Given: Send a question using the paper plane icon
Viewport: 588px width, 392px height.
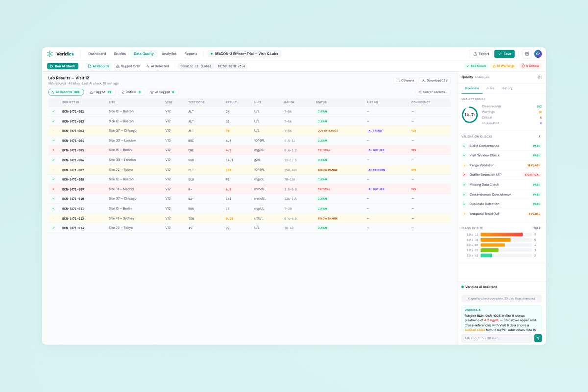Looking at the screenshot, I should (x=538, y=338).
